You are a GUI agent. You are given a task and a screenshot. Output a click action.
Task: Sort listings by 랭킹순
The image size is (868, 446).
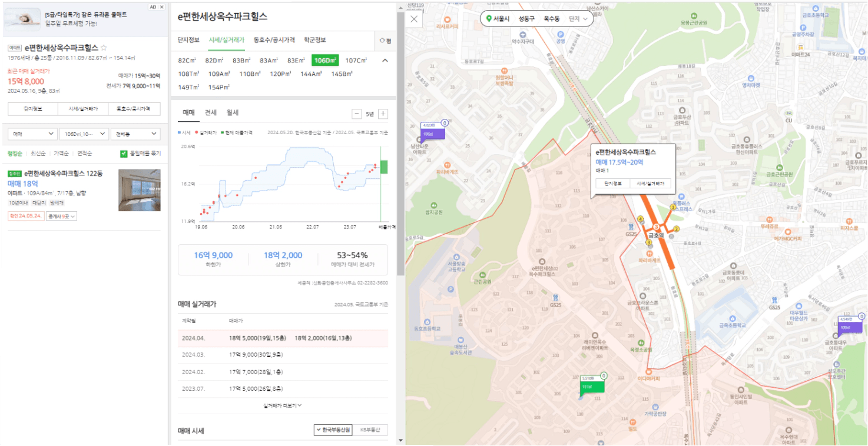click(15, 154)
